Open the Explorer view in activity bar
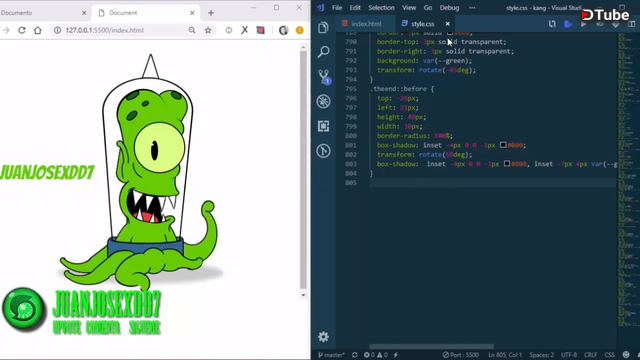The width and height of the screenshot is (640, 360). (323, 28)
